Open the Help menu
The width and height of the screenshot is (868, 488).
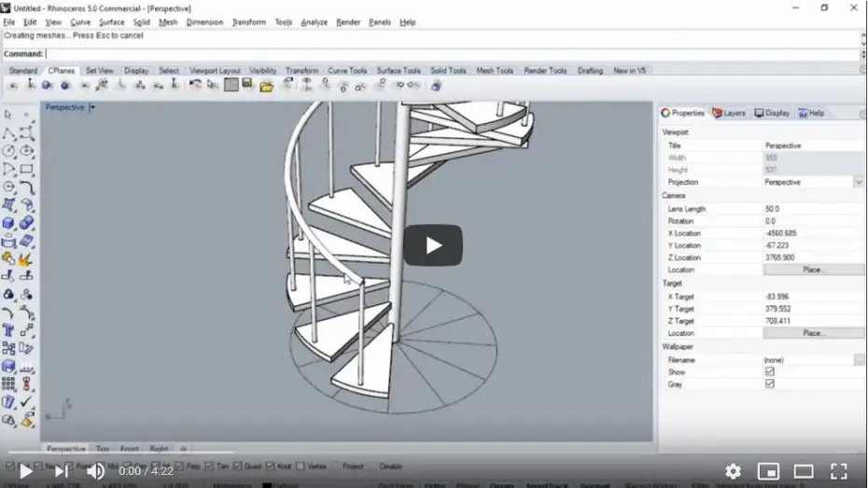point(408,22)
